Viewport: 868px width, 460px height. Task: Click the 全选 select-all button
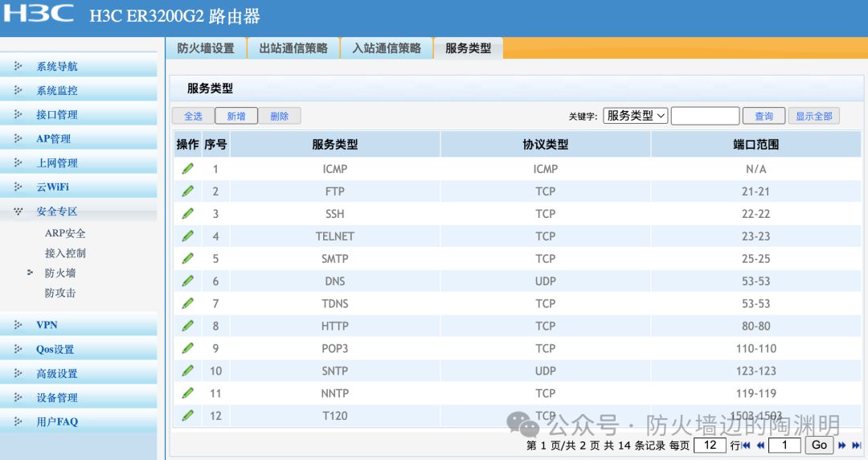click(193, 116)
